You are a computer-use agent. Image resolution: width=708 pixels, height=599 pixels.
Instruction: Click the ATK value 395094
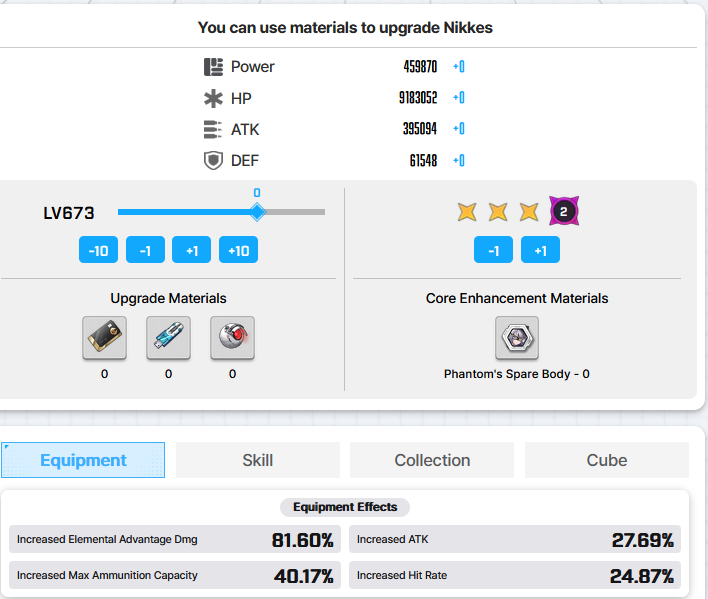click(x=420, y=129)
